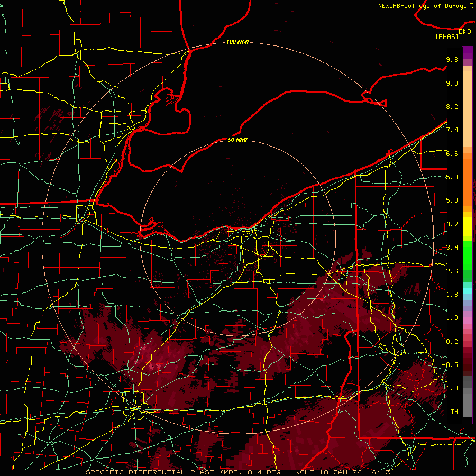Click the 100 NMI range ring label
Viewport: 476px width, 476px height.
coord(237,42)
